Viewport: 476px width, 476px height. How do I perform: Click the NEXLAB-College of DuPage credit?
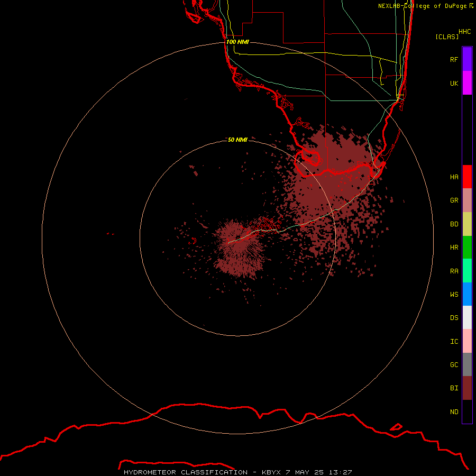[425, 6]
